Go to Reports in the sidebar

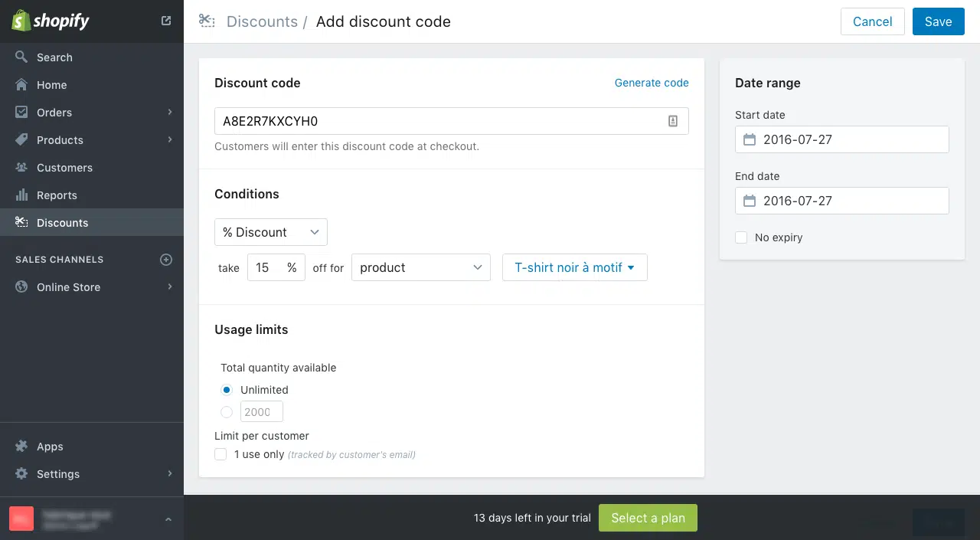click(x=57, y=195)
